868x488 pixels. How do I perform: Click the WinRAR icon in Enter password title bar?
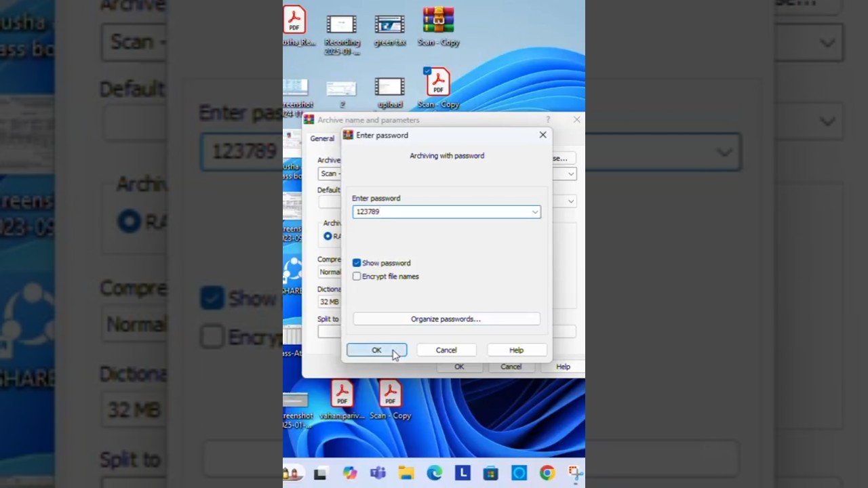click(348, 135)
